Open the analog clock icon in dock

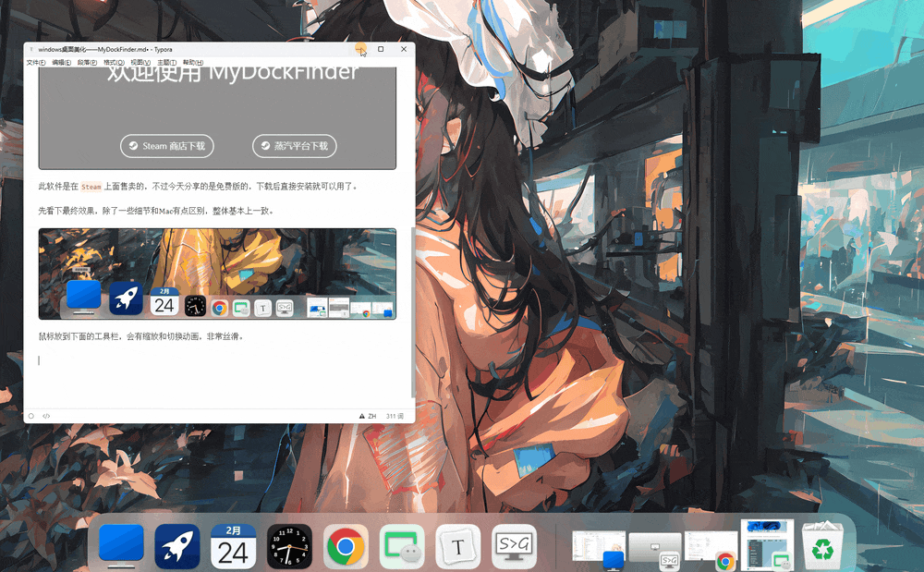click(289, 546)
